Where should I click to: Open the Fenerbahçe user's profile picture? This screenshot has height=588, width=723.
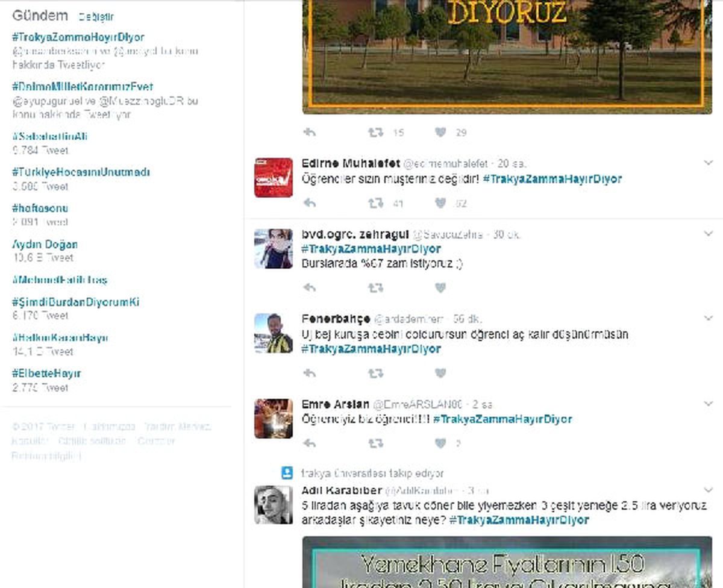tap(274, 333)
